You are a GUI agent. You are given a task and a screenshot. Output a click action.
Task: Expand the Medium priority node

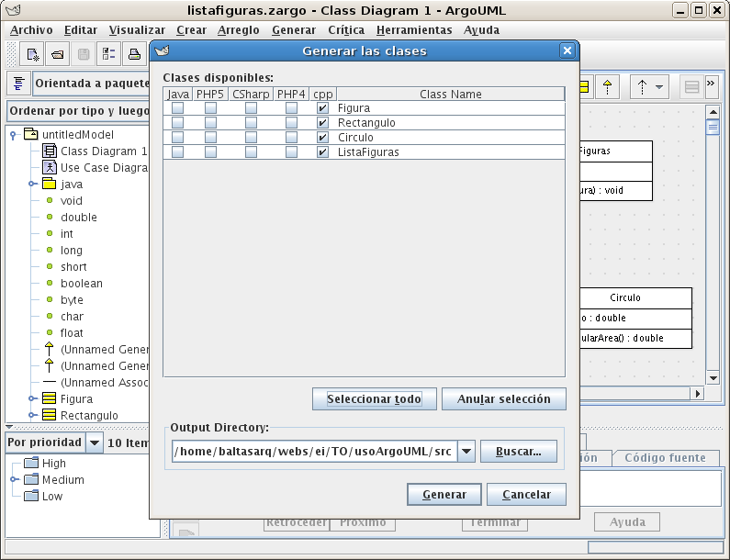pyautogui.click(x=15, y=479)
